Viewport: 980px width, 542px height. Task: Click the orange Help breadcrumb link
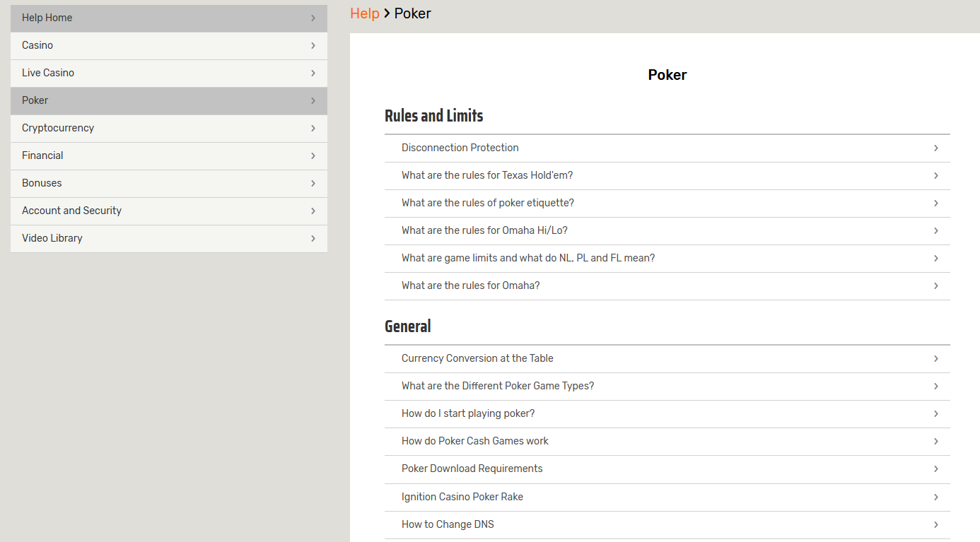(x=364, y=13)
